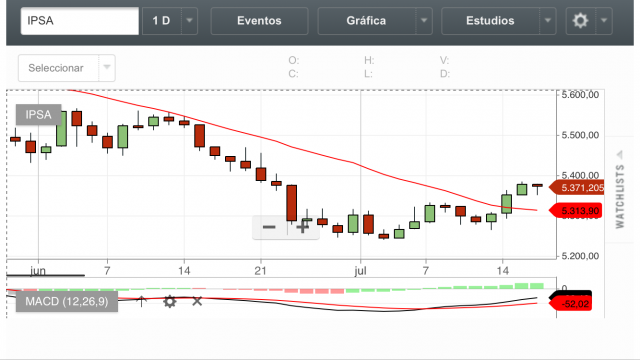Click the IPSA symbol input field
Viewport: 640px width, 360px height.
tap(80, 20)
